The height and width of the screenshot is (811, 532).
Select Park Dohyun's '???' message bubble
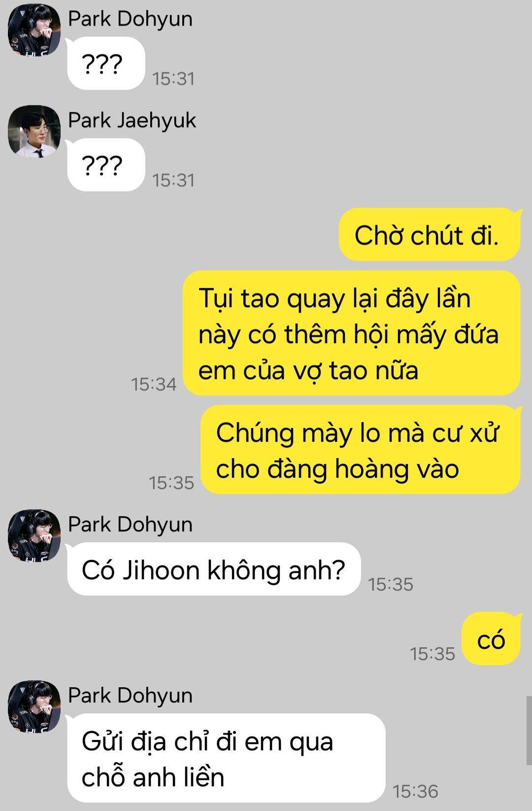point(106,64)
